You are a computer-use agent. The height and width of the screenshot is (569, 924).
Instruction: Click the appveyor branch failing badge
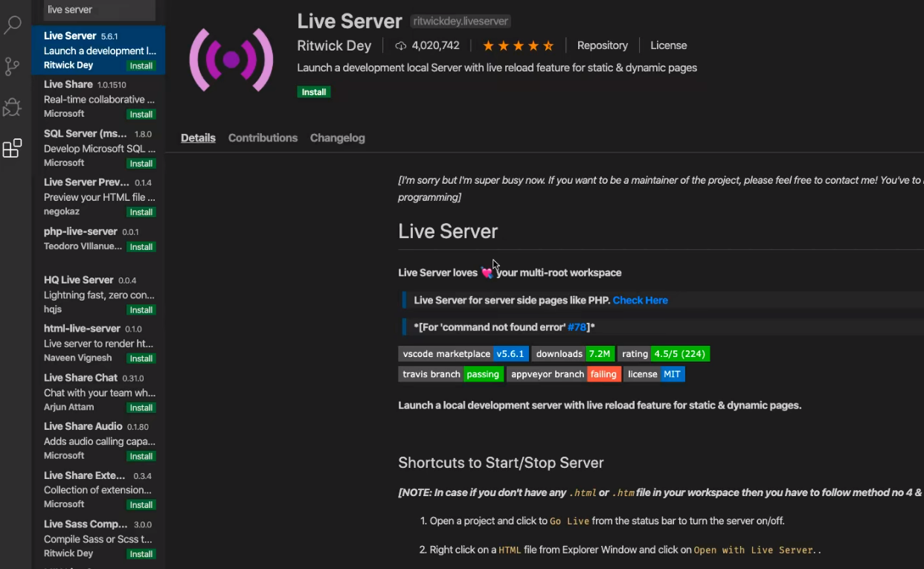click(564, 374)
